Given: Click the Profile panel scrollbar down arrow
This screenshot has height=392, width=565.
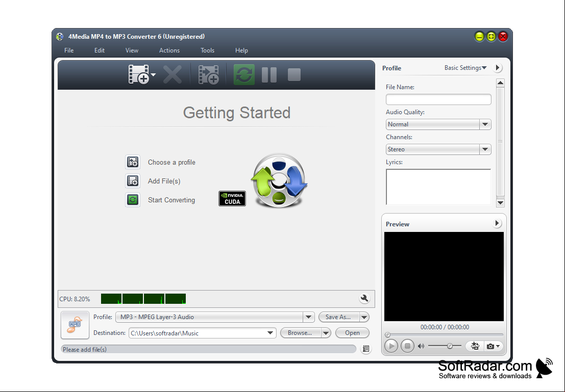Looking at the screenshot, I should (500, 203).
